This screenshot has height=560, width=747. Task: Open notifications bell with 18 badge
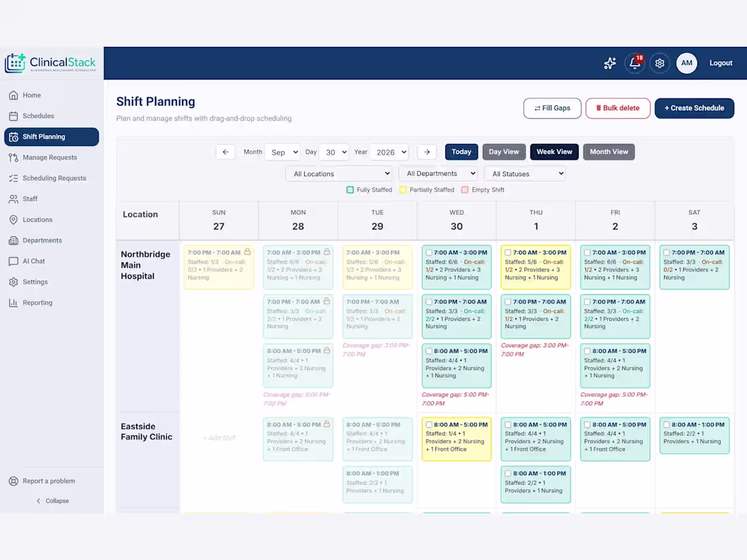click(634, 63)
